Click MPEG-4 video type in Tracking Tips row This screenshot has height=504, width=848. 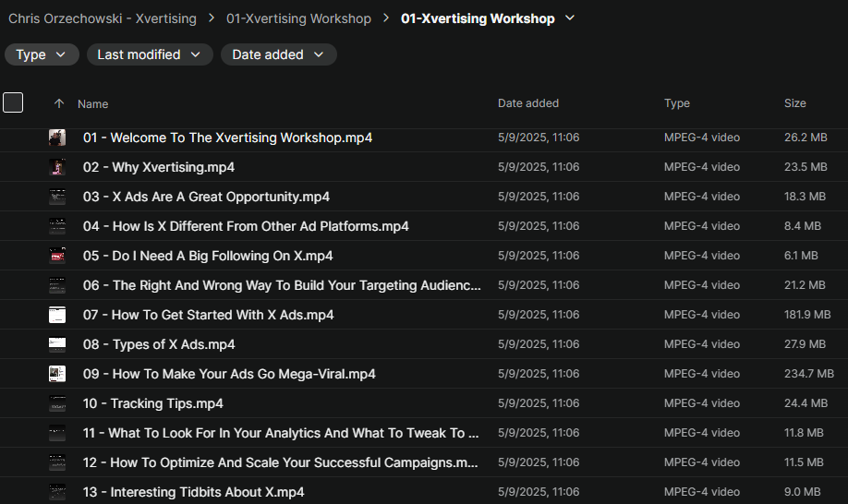[x=701, y=403]
